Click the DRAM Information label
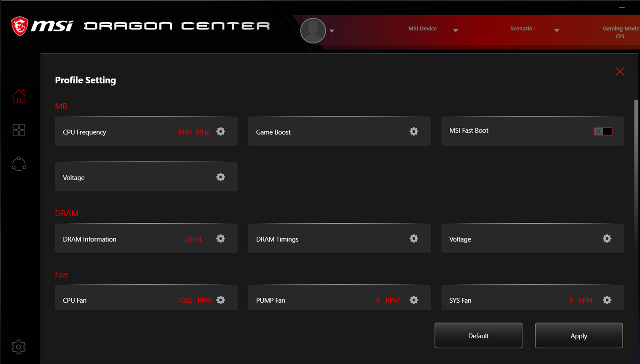This screenshot has width=640, height=364. pyautogui.click(x=89, y=239)
